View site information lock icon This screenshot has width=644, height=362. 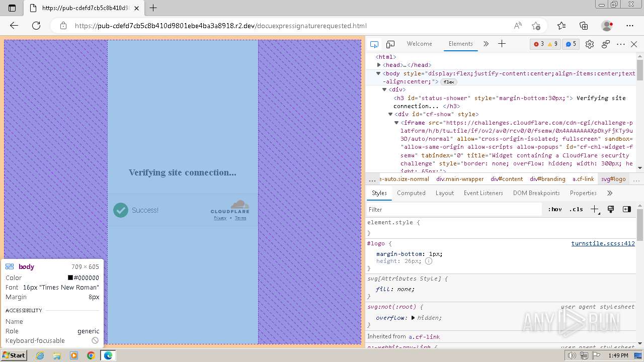[63, 26]
